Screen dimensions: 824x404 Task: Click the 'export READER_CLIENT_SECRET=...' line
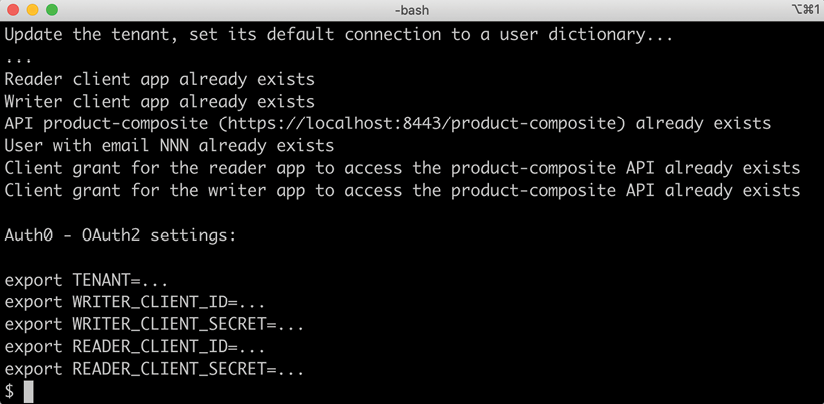tap(154, 370)
